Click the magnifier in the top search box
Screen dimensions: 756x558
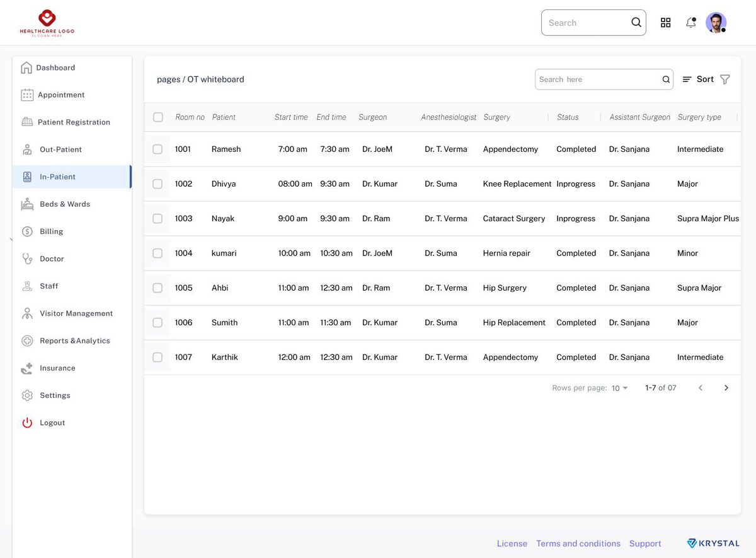tap(636, 23)
